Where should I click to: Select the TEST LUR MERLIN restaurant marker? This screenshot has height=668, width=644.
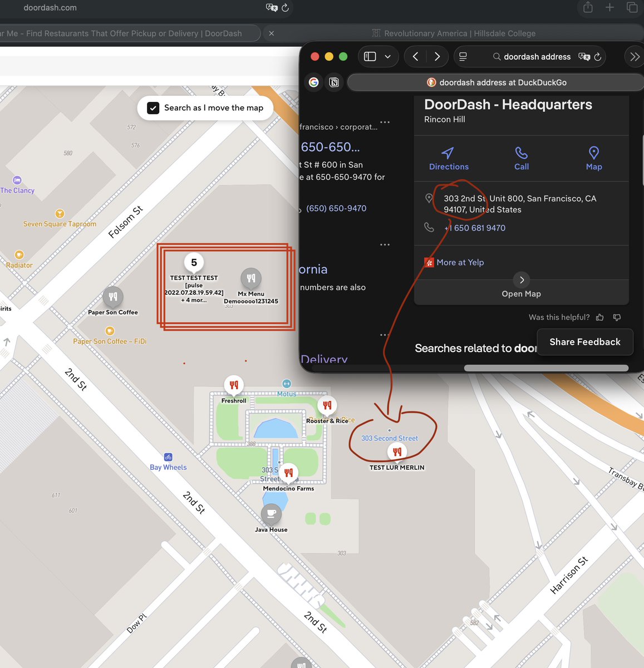click(x=397, y=452)
